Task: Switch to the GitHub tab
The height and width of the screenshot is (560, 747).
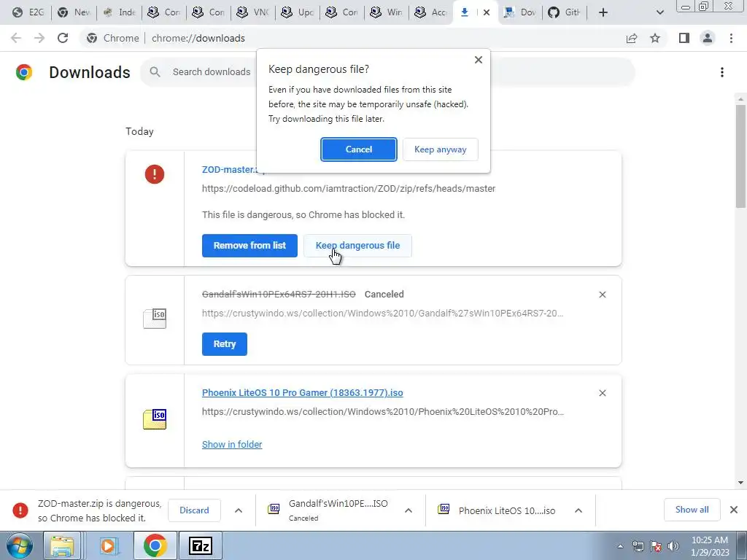Action: coord(565,12)
